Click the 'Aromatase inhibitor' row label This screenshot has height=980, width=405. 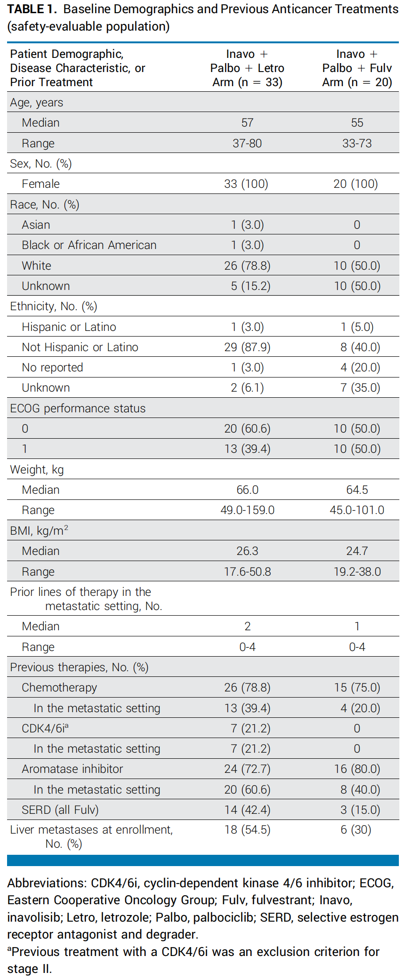72,769
